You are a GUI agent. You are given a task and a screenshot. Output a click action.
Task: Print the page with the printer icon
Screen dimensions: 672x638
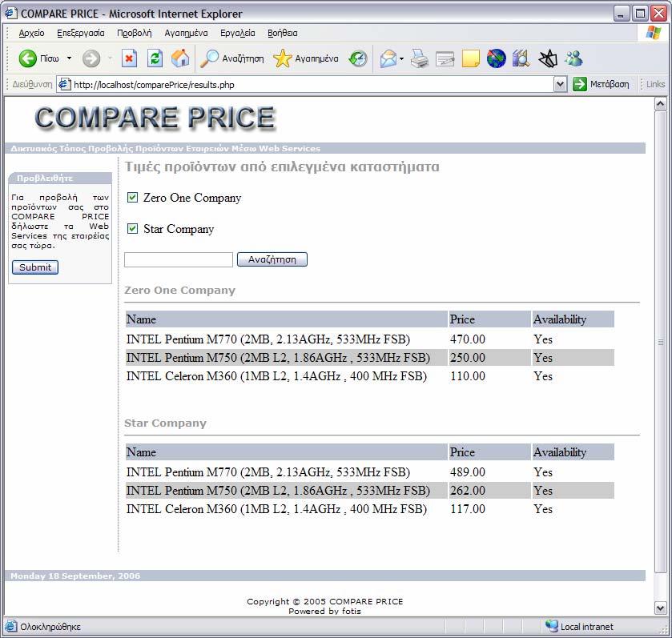tap(419, 58)
